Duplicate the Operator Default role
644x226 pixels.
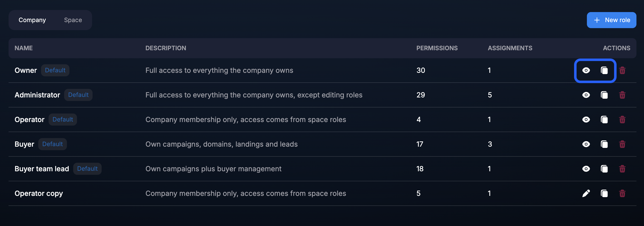coord(604,120)
